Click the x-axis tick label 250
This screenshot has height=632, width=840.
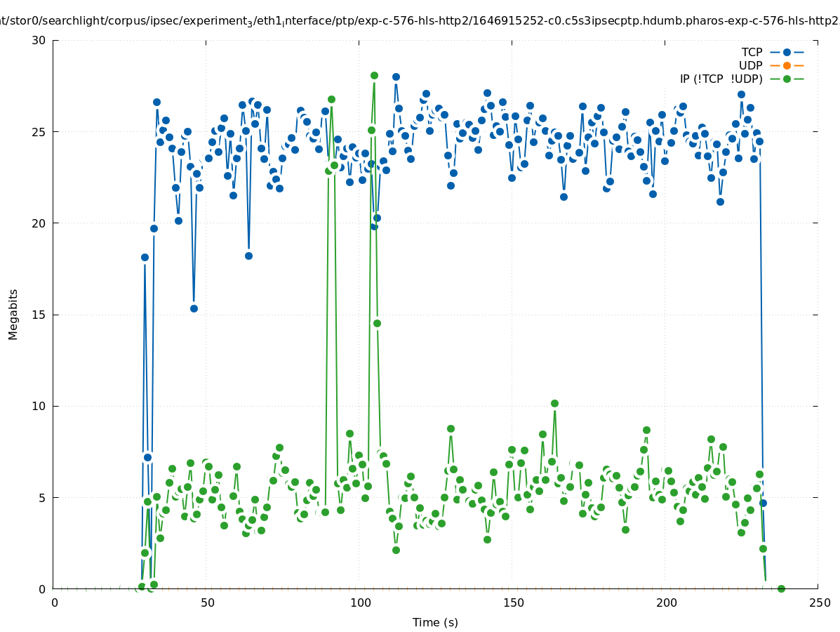point(818,603)
